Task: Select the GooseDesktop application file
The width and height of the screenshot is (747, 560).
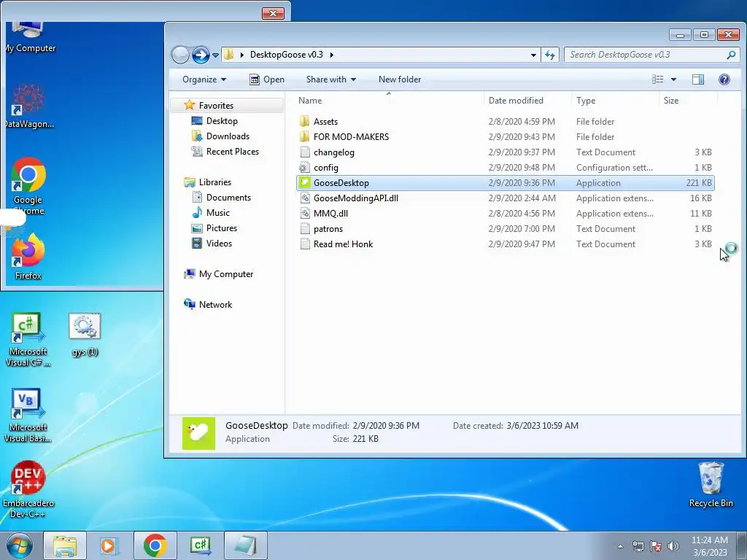Action: pyautogui.click(x=505, y=183)
